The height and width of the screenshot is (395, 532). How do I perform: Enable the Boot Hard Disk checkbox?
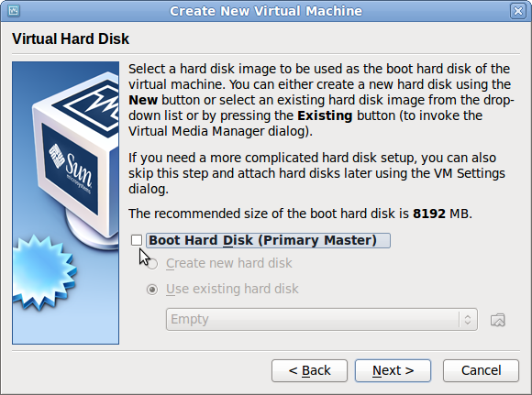pyautogui.click(x=137, y=240)
